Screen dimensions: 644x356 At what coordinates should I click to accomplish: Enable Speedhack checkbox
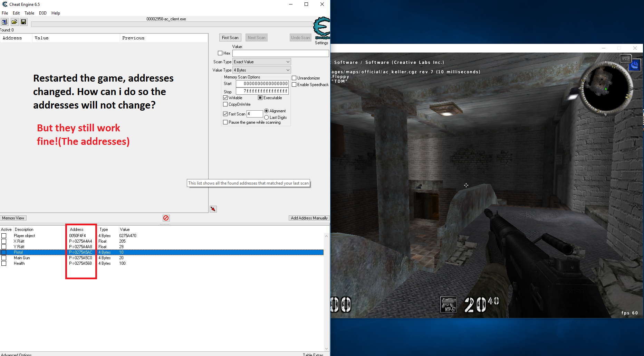[294, 85]
